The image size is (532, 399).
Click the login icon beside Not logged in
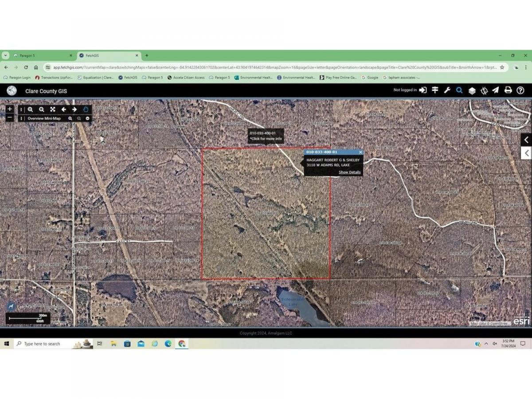pyautogui.click(x=423, y=90)
